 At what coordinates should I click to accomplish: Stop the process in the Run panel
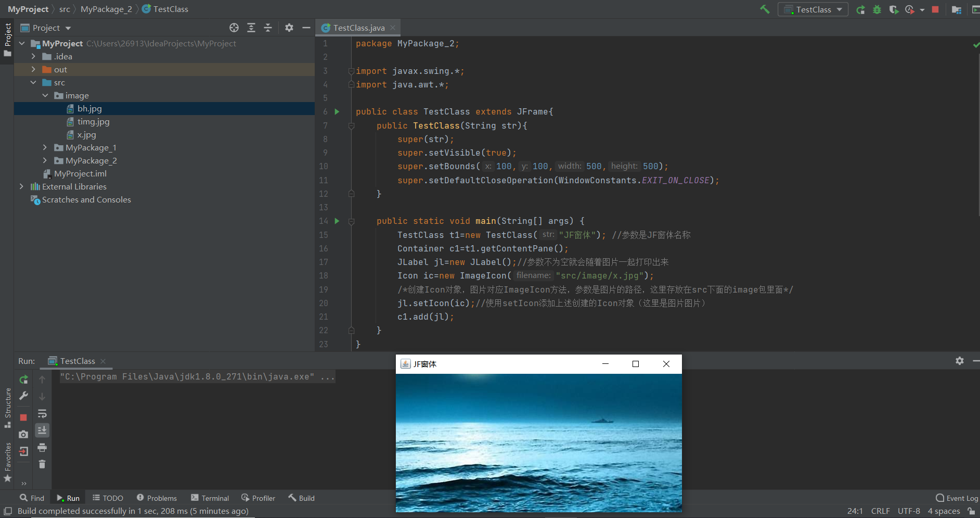click(23, 418)
